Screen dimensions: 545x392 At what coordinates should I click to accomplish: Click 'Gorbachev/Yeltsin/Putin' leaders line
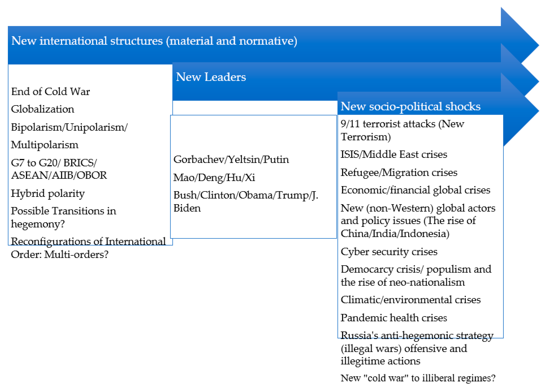tap(231, 160)
